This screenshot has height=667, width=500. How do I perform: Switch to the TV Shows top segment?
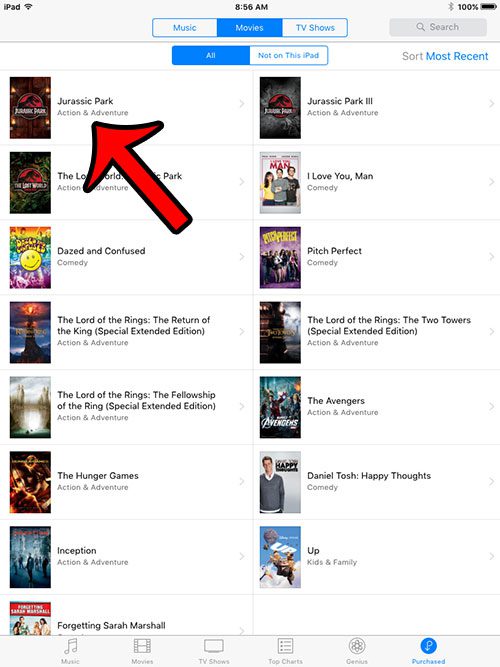pyautogui.click(x=315, y=28)
